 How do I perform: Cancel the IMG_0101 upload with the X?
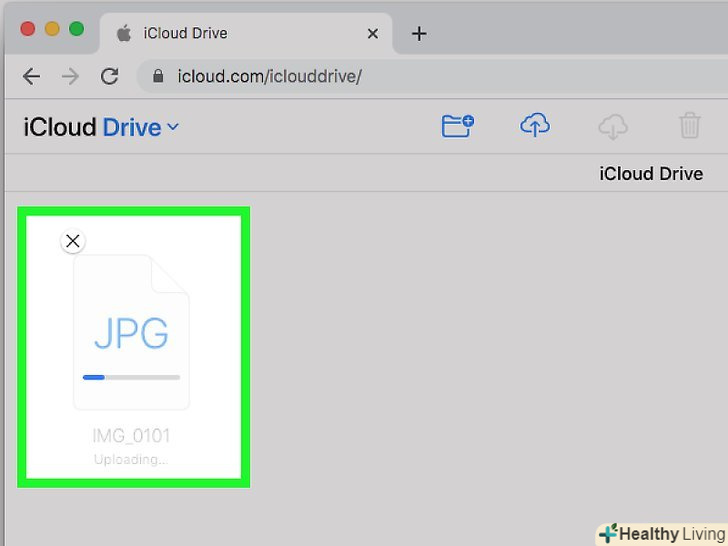point(73,241)
